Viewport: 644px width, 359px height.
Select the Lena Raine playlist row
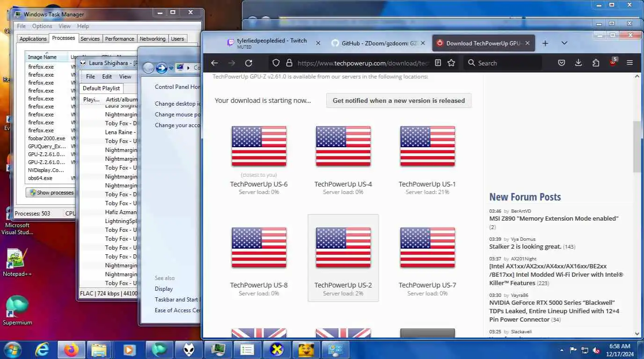tap(109, 132)
